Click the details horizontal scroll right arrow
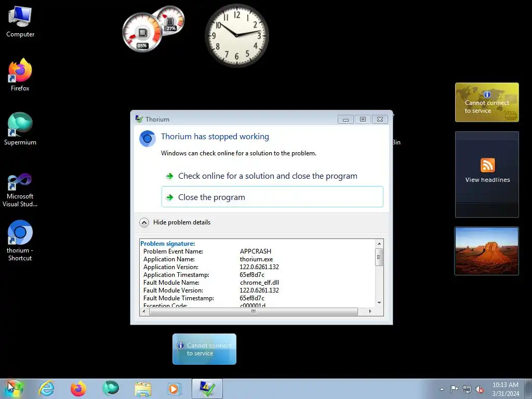The image size is (532, 399). click(370, 311)
